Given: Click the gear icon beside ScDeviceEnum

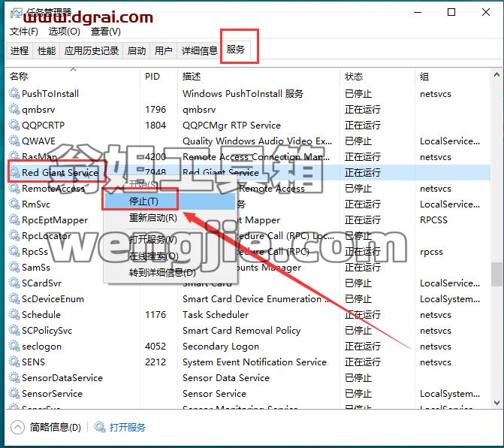Looking at the screenshot, I should [14, 298].
